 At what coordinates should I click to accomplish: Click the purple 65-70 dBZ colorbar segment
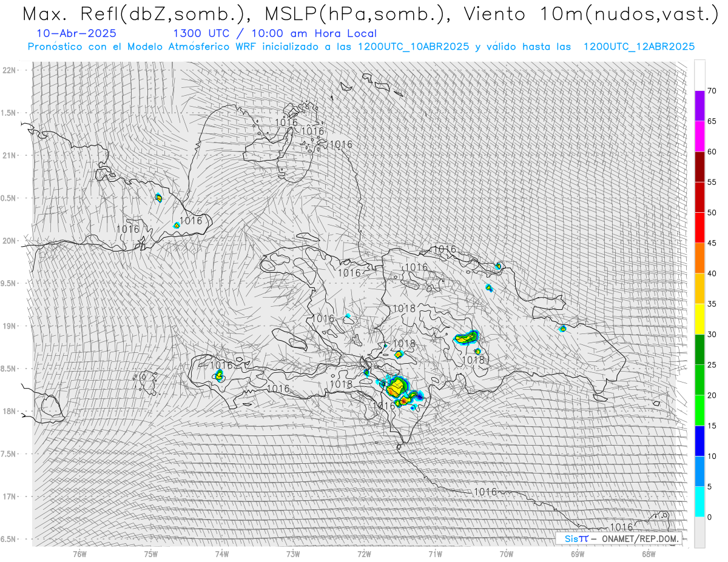point(699,106)
